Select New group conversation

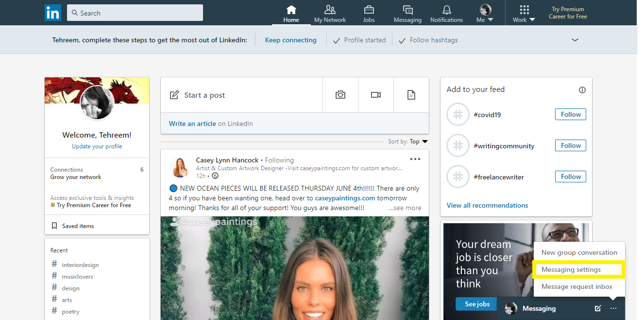(x=579, y=252)
